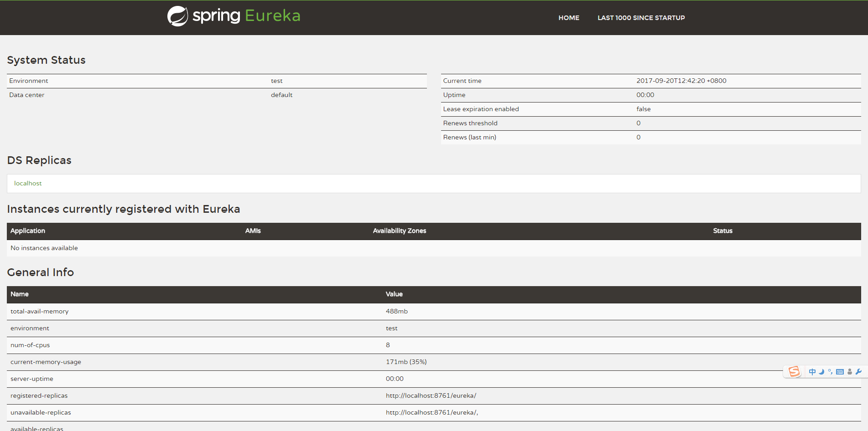Open LAST 1000 SINCE STARTUP page
Viewport: 868px width, 431px height.
(x=641, y=18)
